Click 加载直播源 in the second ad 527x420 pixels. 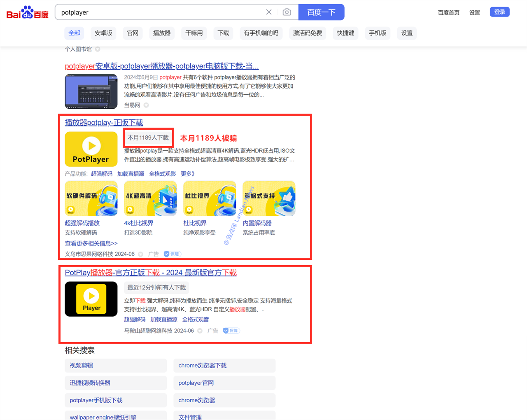(164, 320)
